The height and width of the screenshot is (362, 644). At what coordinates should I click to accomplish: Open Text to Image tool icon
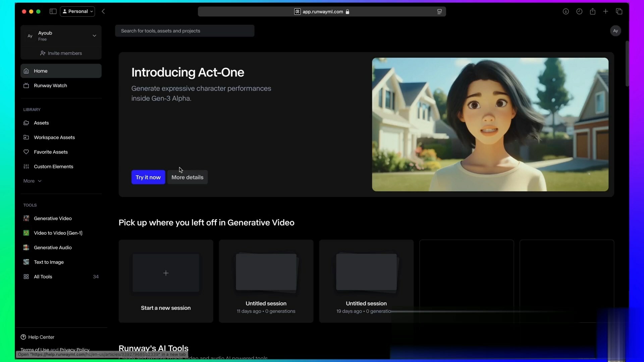coord(26,262)
